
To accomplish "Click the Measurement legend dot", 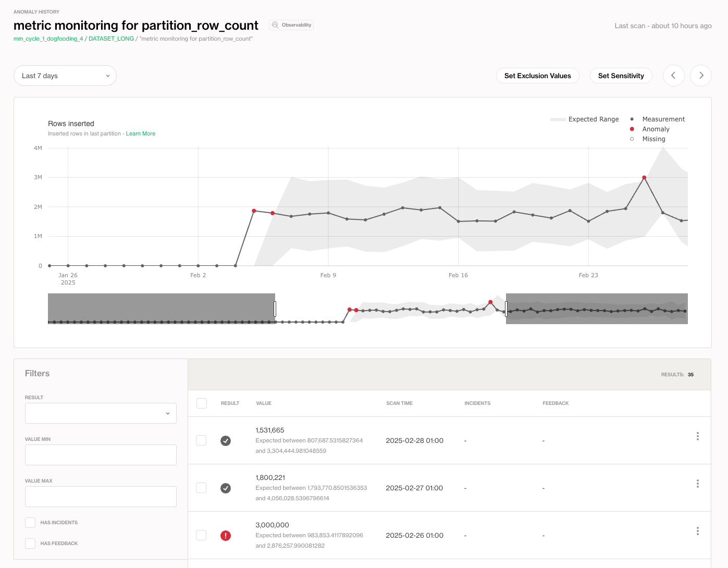I will [632, 119].
